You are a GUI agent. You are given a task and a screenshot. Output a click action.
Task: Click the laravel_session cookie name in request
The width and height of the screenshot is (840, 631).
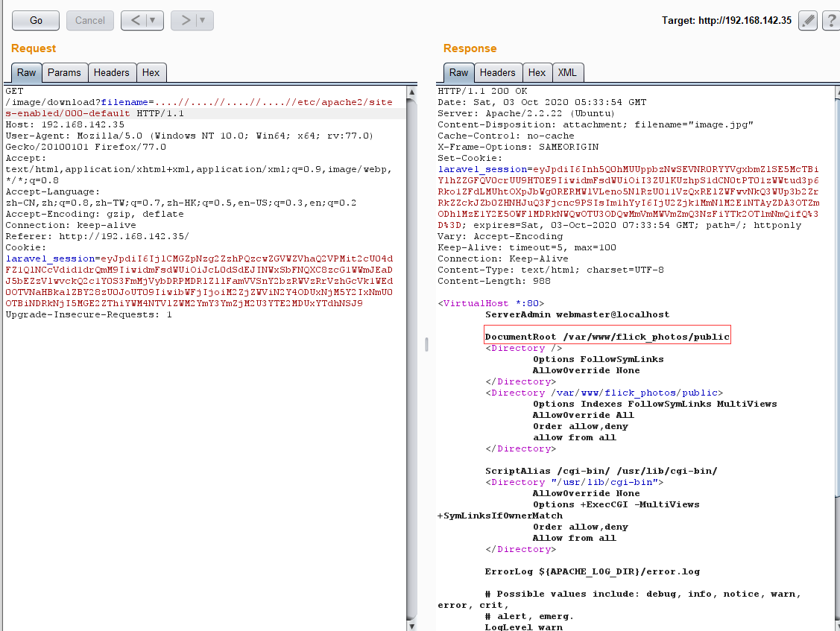point(51,259)
